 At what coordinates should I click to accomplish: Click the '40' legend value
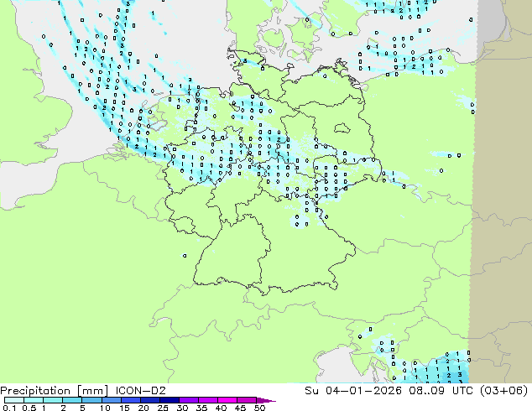click(x=221, y=408)
